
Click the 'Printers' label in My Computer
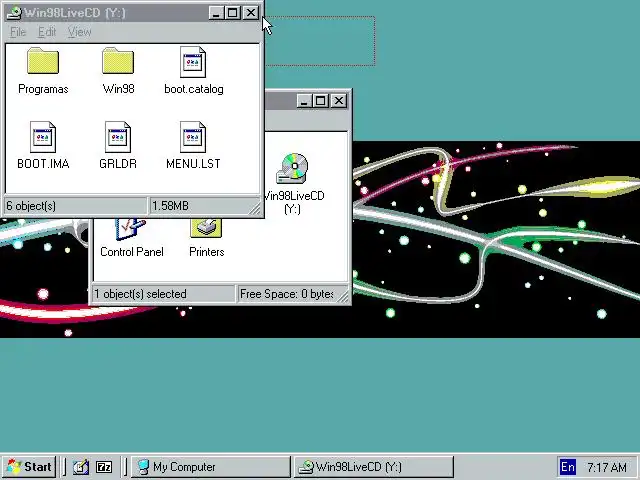coord(207,252)
